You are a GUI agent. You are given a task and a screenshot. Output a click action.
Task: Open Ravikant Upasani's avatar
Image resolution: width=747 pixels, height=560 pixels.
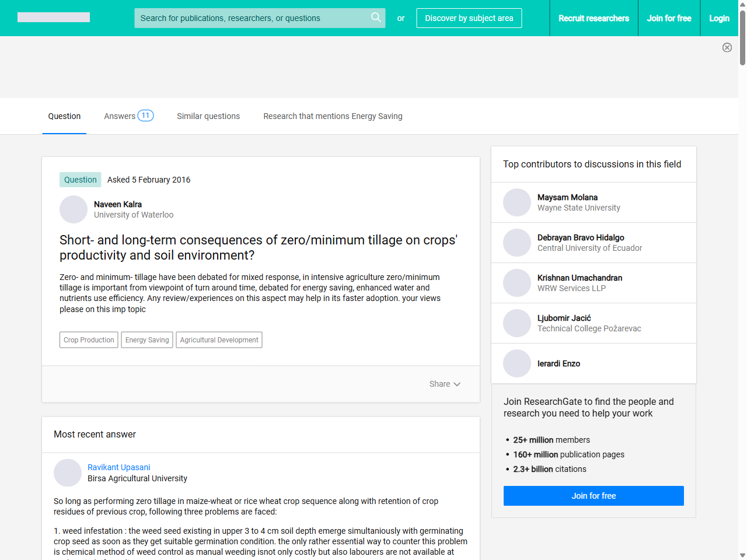tap(68, 473)
